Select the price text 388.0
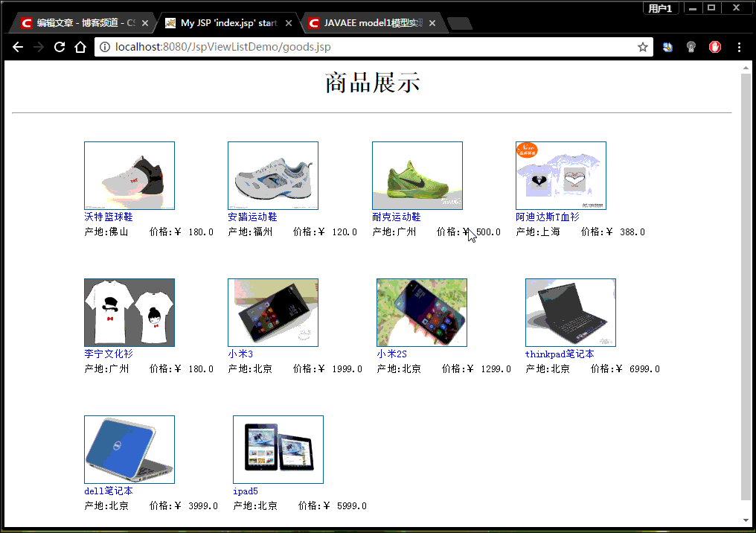756x533 pixels. point(632,232)
